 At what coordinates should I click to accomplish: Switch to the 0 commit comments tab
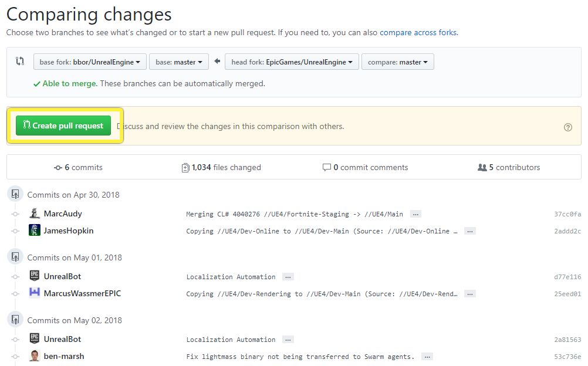365,168
